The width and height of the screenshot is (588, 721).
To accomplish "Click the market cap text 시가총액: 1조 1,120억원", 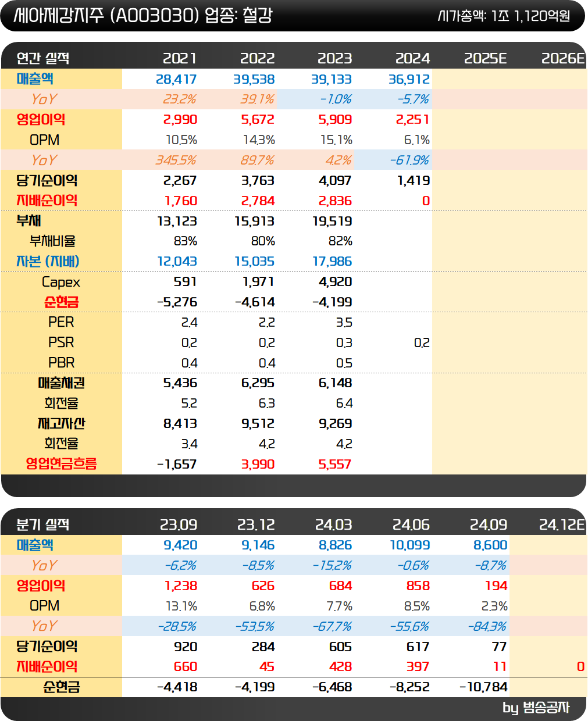I will (504, 16).
